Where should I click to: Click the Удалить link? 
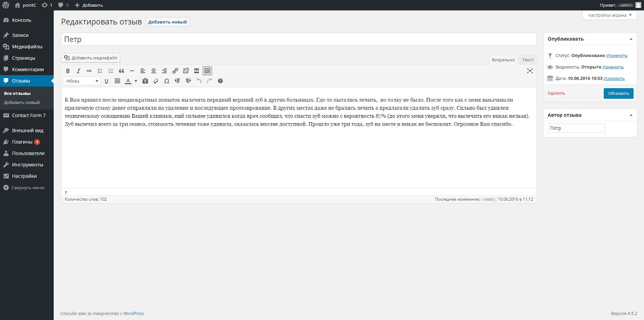(x=556, y=93)
